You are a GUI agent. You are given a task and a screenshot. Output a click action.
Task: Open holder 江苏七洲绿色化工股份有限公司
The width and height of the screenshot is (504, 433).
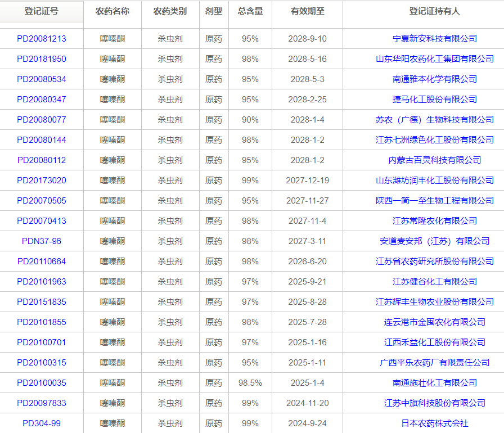point(435,140)
